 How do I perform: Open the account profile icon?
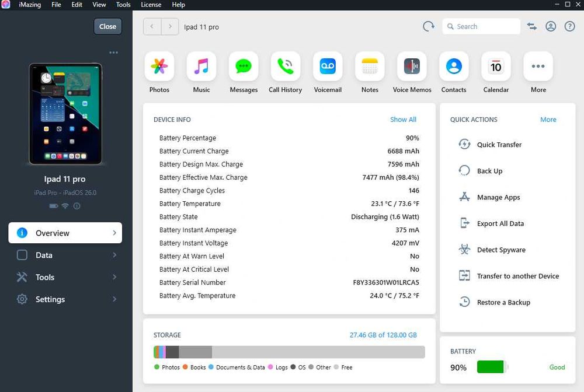[x=551, y=26]
